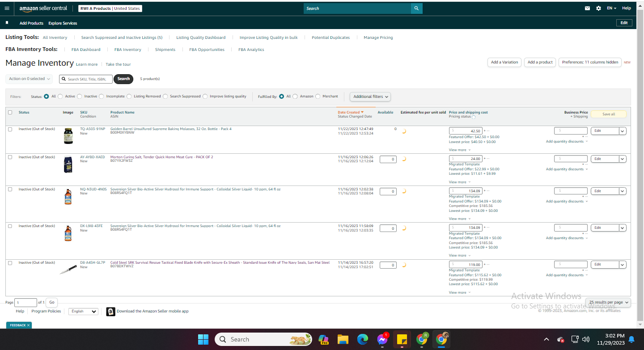Open Microsoft Edge from the taskbar

pos(362,339)
